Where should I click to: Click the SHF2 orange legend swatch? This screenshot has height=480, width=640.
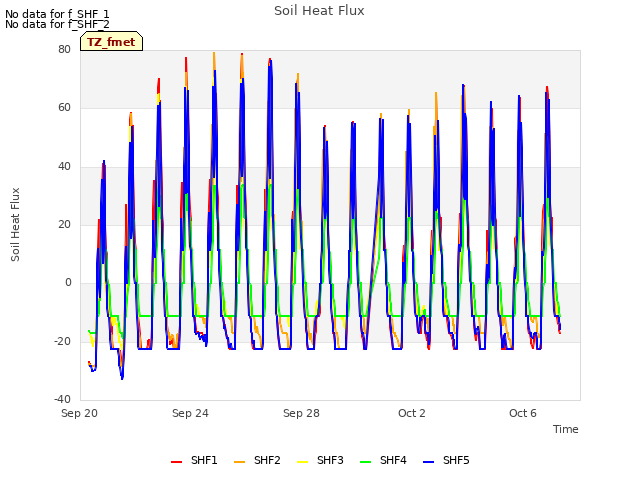[240, 462]
